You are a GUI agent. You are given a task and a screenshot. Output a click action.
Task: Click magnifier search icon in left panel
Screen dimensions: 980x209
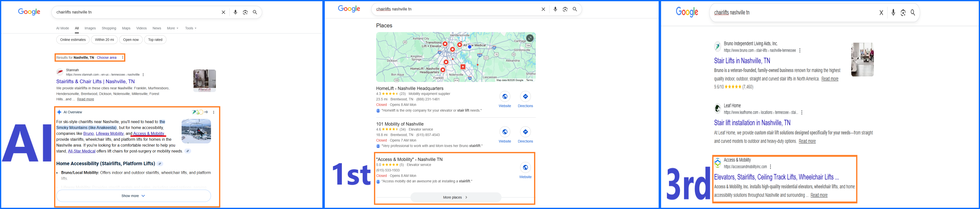click(x=255, y=12)
